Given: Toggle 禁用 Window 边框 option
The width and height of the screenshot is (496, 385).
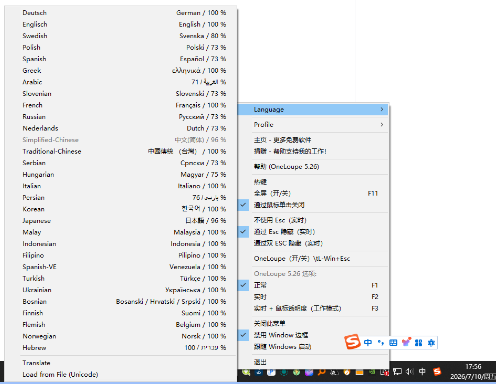Looking at the screenshot, I should (x=313, y=335).
